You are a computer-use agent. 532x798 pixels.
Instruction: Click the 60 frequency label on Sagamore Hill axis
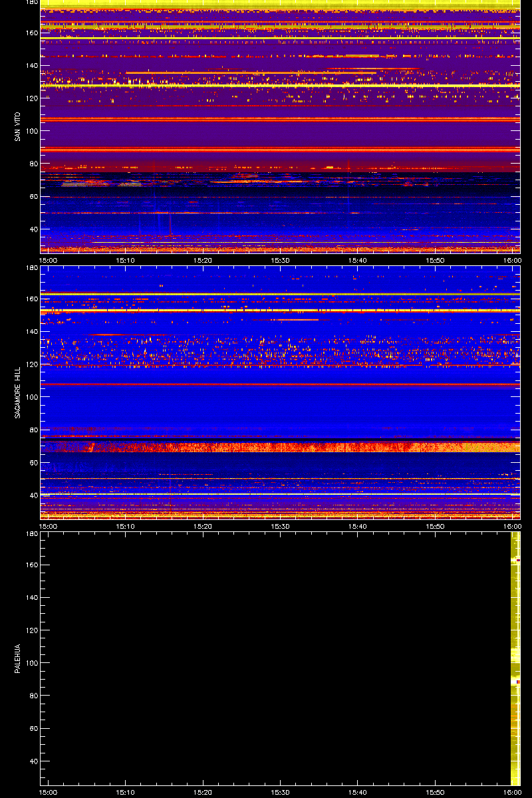click(33, 463)
